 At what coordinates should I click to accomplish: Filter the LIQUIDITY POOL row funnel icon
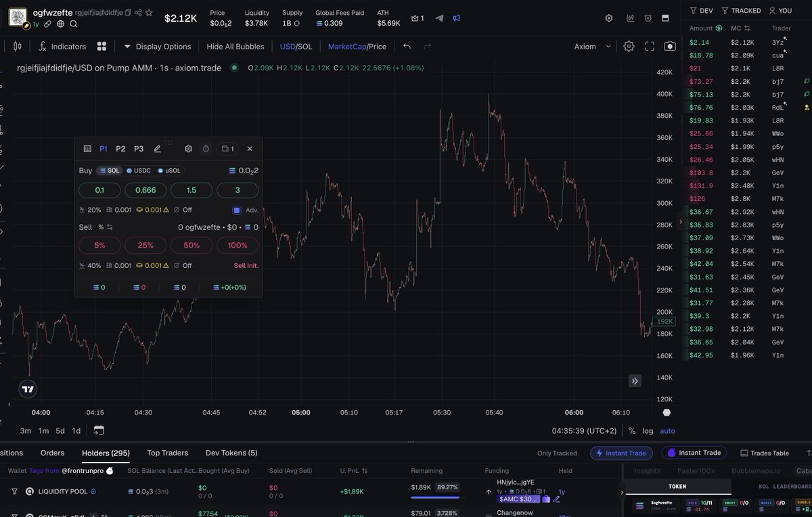tap(14, 491)
